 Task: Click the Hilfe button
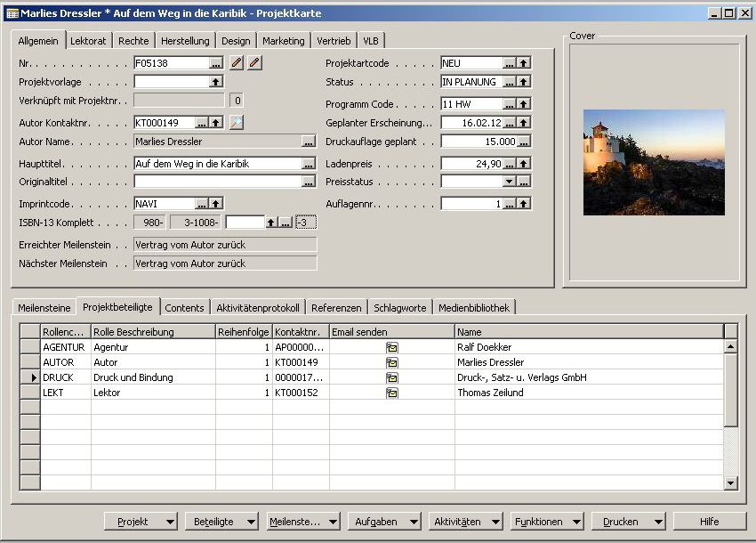click(x=709, y=522)
